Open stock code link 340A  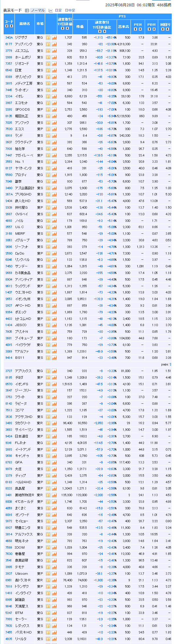[x=9, y=38]
